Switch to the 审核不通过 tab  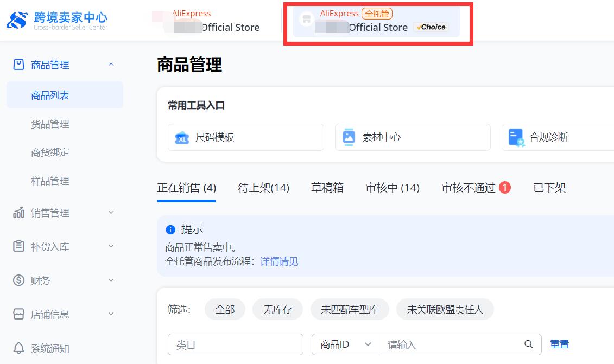[x=470, y=187]
